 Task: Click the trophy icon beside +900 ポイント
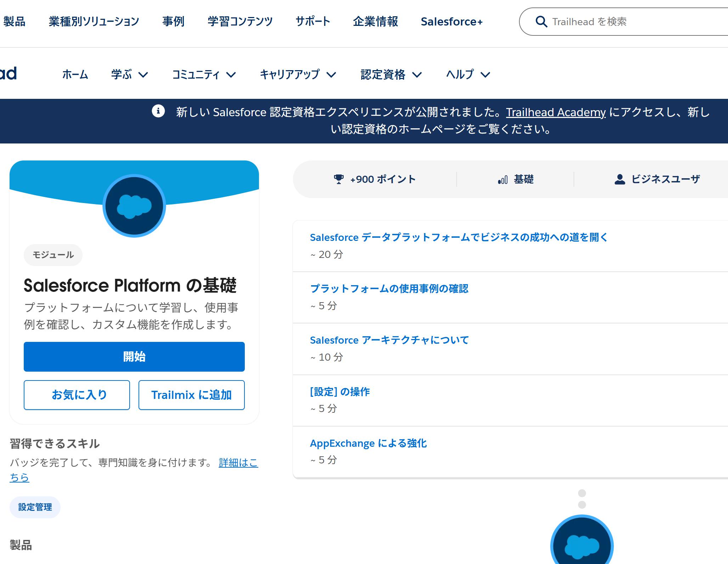[x=339, y=179]
